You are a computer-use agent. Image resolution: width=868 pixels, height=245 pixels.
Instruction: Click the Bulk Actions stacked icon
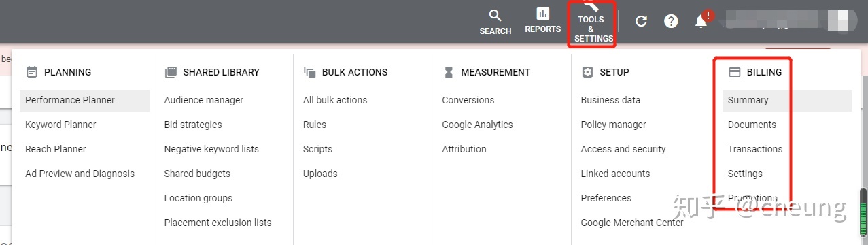point(310,72)
